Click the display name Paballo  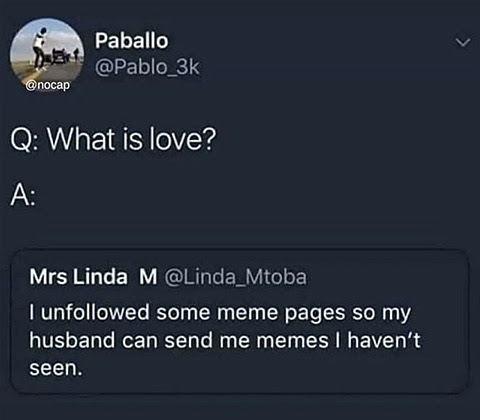(132, 41)
